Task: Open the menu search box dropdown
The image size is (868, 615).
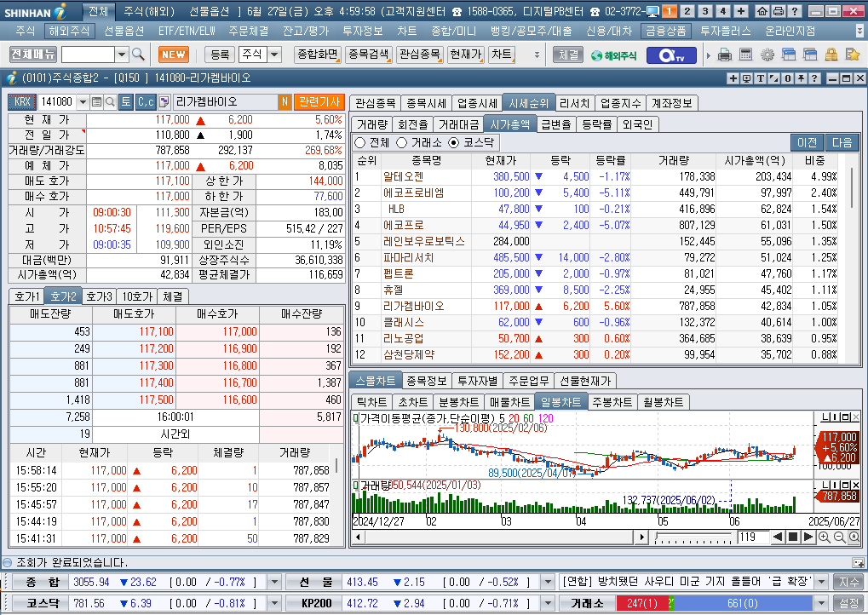Action: coord(122,55)
